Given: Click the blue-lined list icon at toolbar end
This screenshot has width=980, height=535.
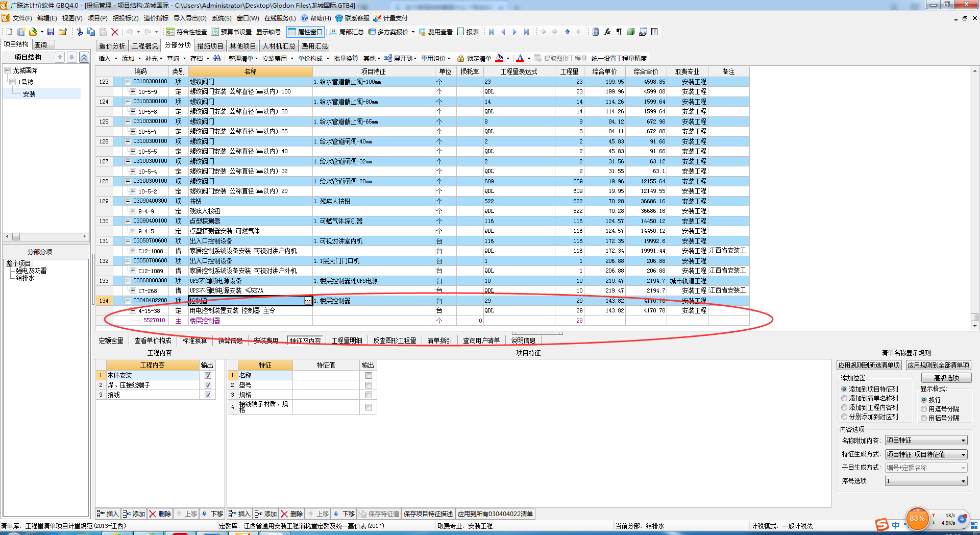Looking at the screenshot, I should click(x=654, y=32).
